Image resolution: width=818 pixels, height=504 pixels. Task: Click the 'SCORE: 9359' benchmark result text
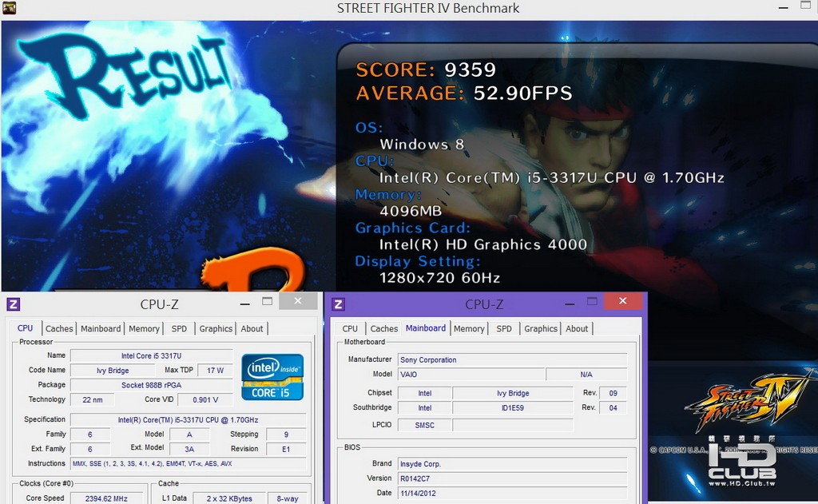click(426, 70)
